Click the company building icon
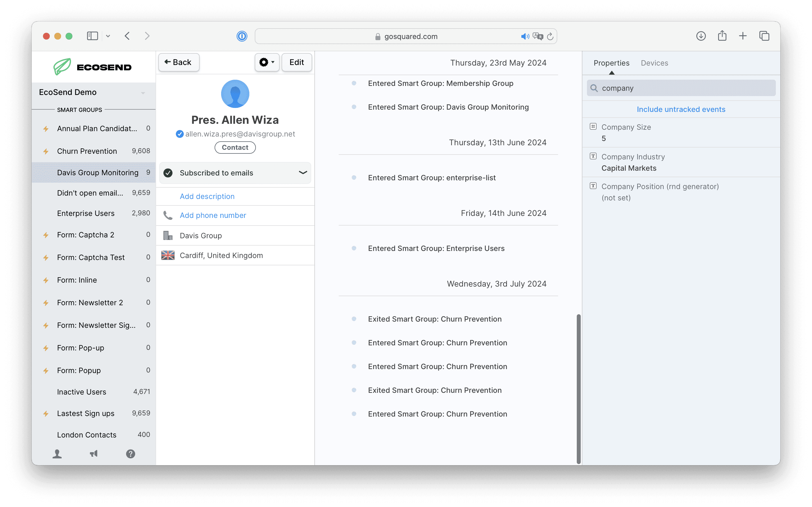Screen dimensions: 812x507 (168, 235)
